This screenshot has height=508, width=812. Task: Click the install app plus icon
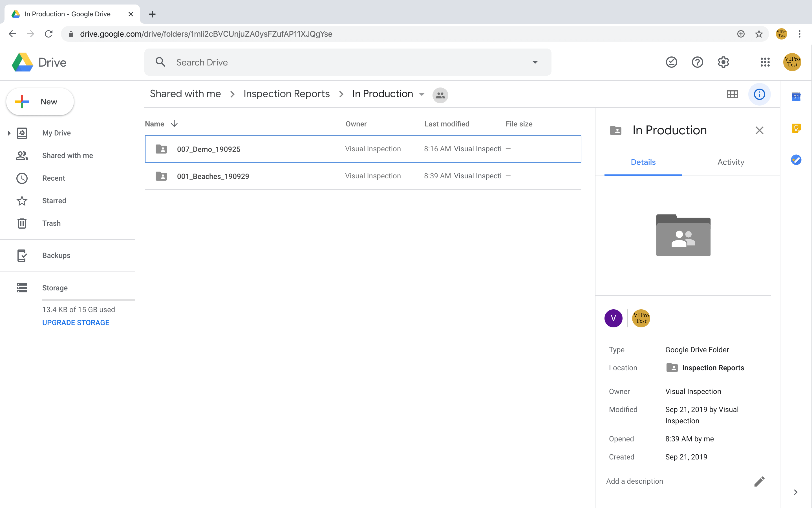pos(741,34)
